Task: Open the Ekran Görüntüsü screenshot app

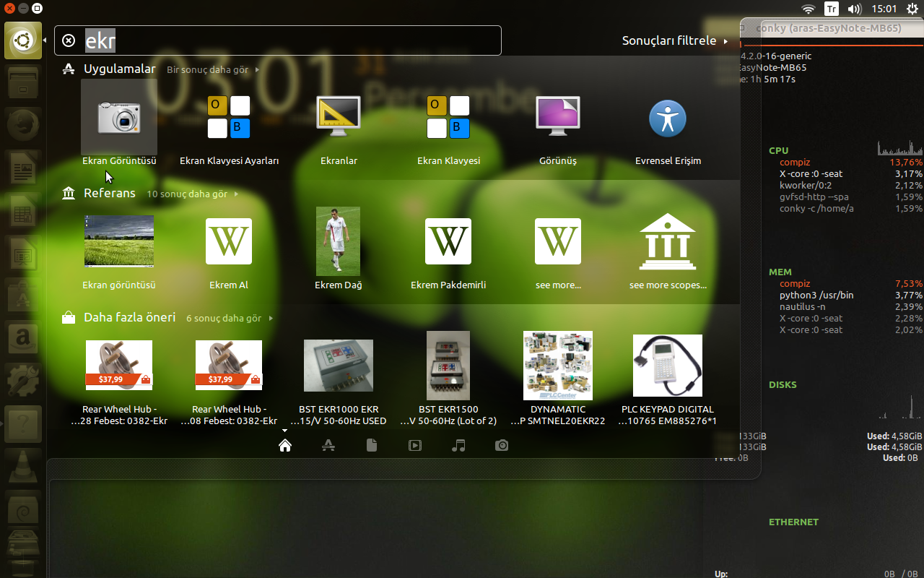Action: point(119,124)
